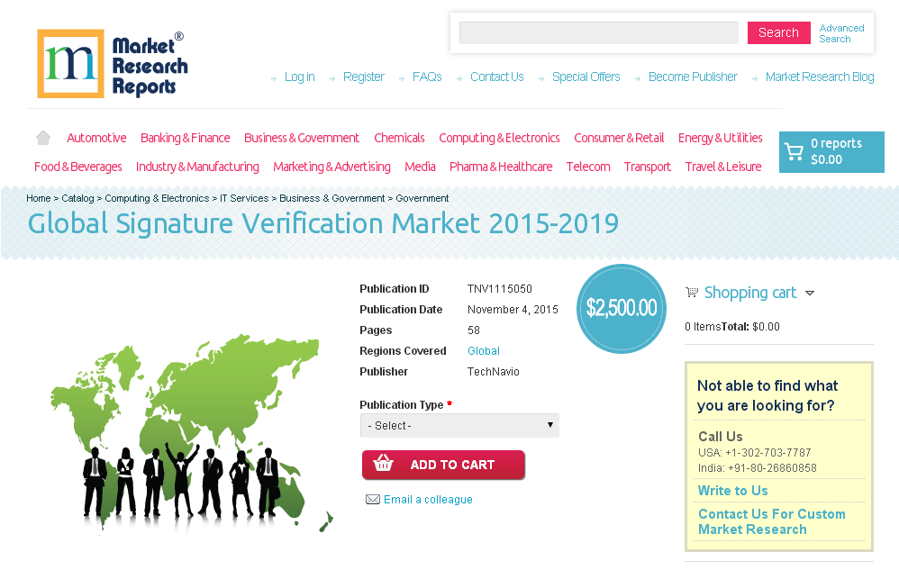Screen dimensions: 899x588
Task: Visit the Market Research Blog
Action: [x=820, y=77]
